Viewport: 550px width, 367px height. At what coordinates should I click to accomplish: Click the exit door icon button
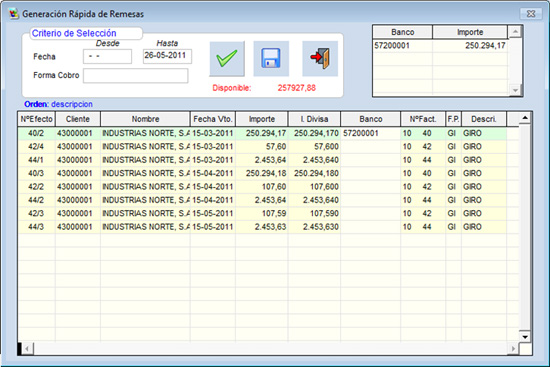coord(320,59)
